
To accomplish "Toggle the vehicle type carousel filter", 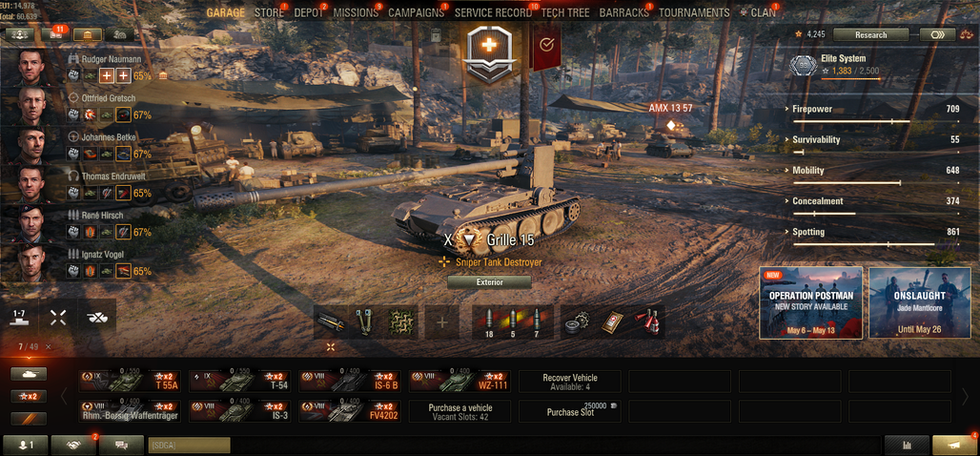I will pyautogui.click(x=29, y=374).
